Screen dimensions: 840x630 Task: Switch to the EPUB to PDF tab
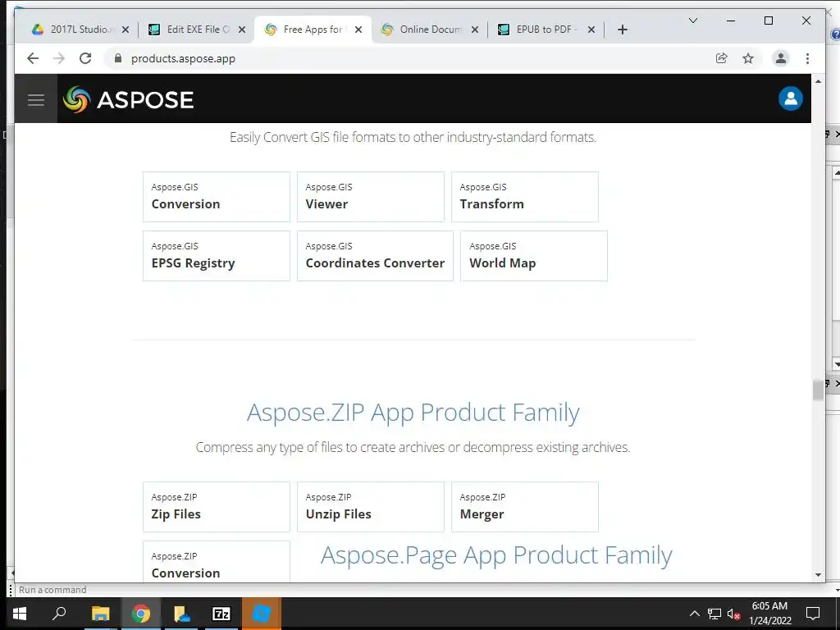(546, 30)
